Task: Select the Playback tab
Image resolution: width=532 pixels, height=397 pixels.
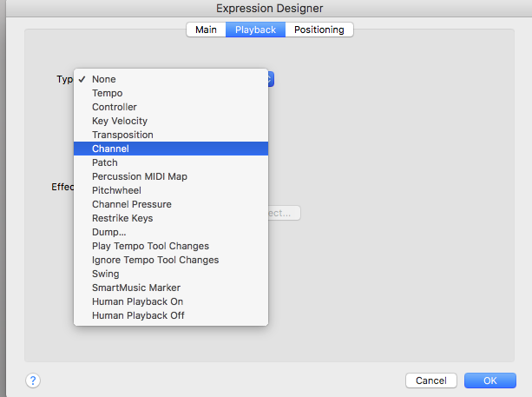Action: point(257,30)
